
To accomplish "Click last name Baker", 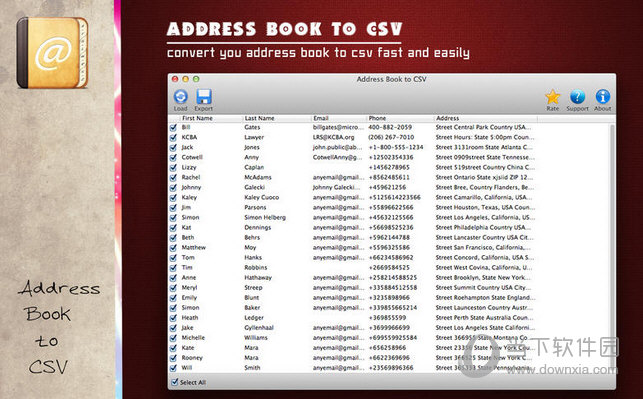I will (252, 308).
